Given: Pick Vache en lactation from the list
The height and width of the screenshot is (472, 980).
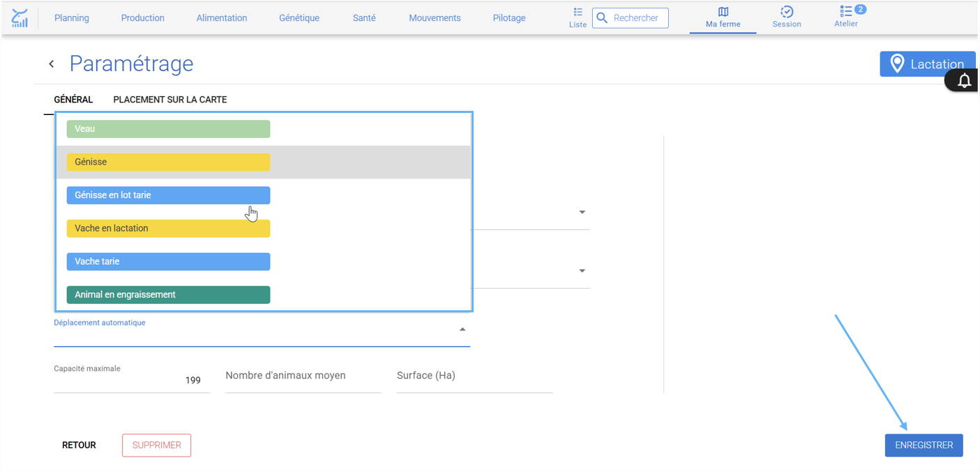Looking at the screenshot, I should pos(168,229).
